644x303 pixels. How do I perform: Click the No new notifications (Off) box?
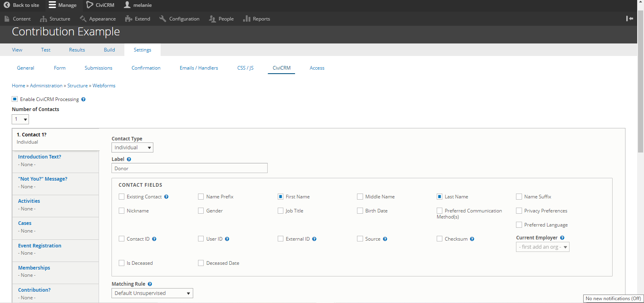point(613,299)
